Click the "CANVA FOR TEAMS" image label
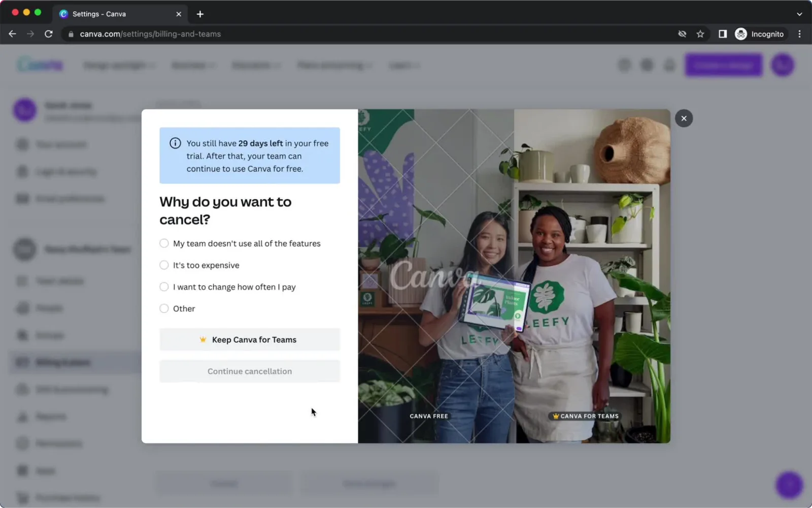Image resolution: width=812 pixels, height=508 pixels. (x=586, y=416)
